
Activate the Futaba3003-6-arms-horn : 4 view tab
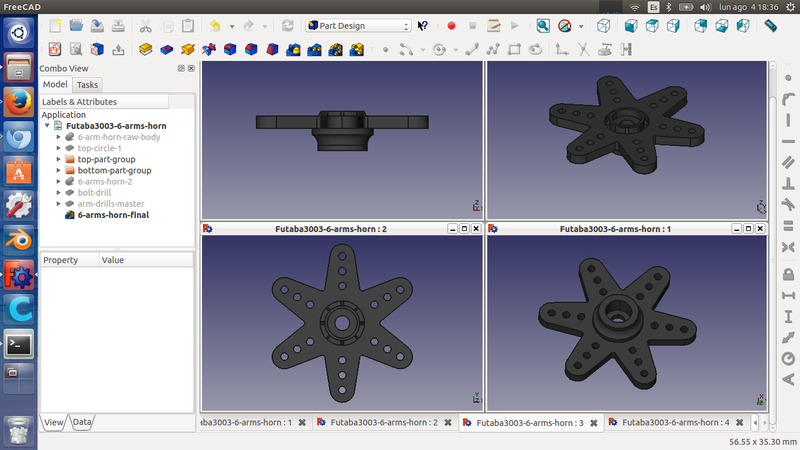tap(675, 423)
